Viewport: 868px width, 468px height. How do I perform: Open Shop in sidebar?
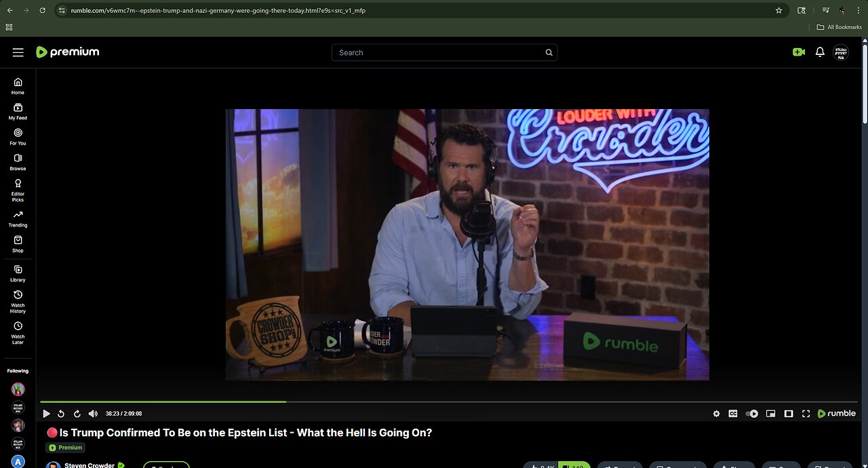click(18, 244)
